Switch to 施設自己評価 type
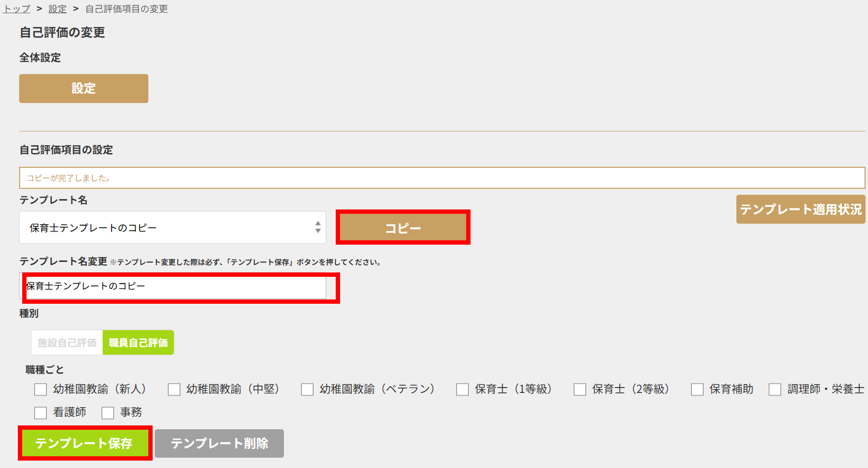Screen dimensions: 868x468 point(67,342)
